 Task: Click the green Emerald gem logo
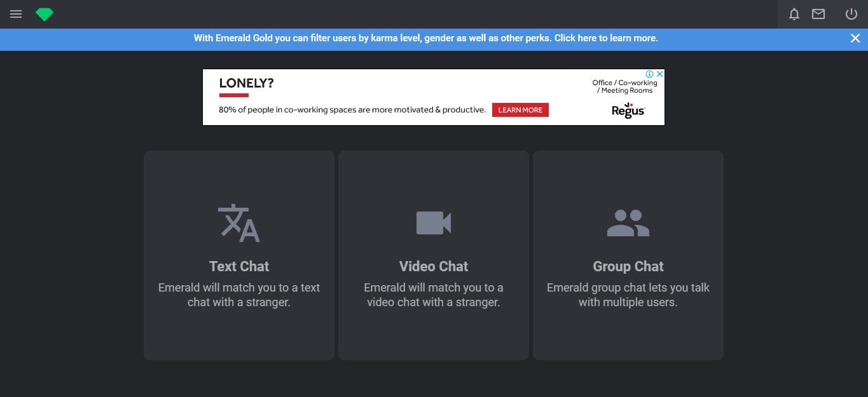pyautogui.click(x=45, y=14)
